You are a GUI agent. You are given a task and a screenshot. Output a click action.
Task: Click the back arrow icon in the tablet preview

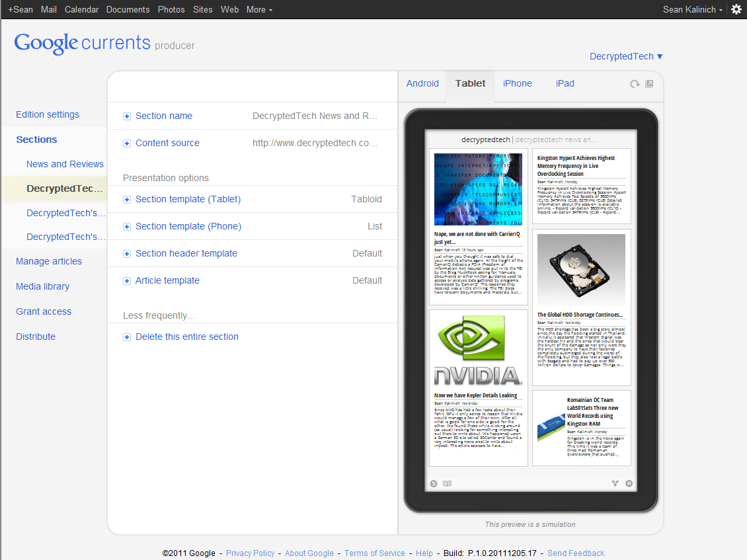434,483
